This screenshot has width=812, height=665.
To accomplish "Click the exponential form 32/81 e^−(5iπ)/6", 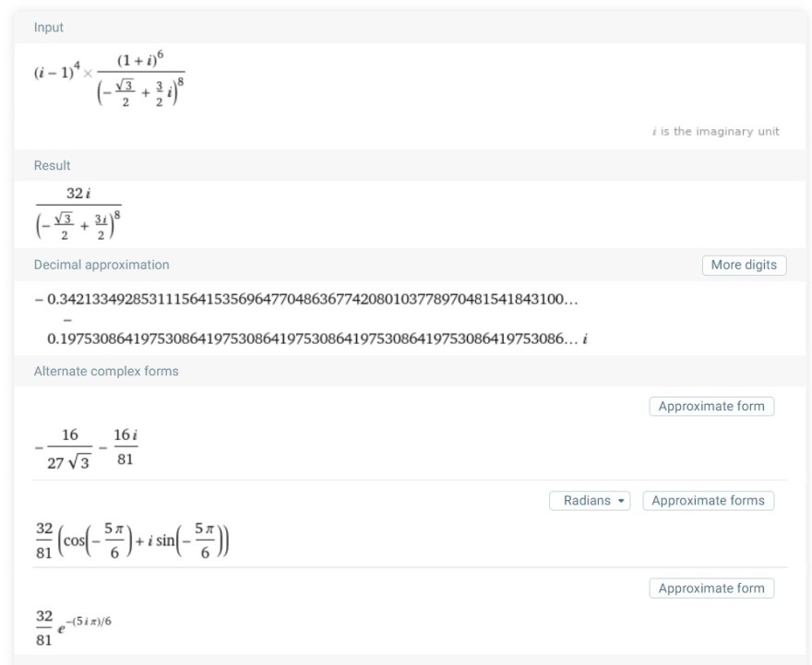I will tap(74, 627).
